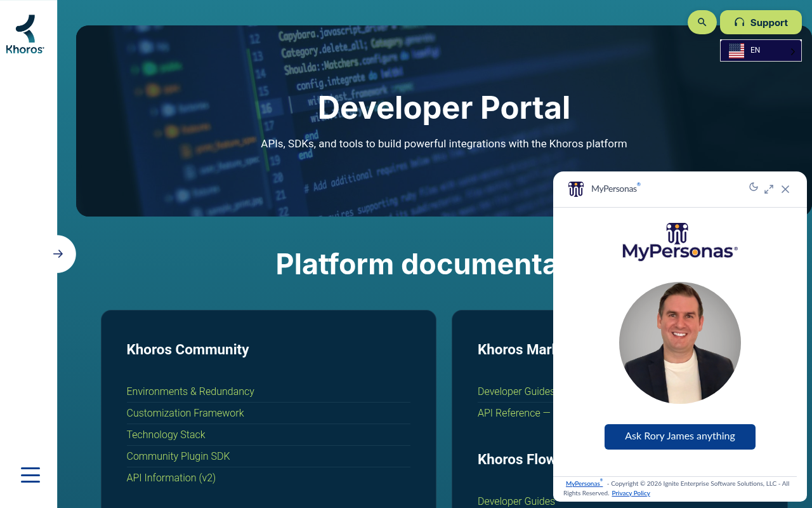Toggle dark mode moon icon in MyPersonas
Image resolution: width=812 pixels, height=508 pixels.
click(754, 187)
